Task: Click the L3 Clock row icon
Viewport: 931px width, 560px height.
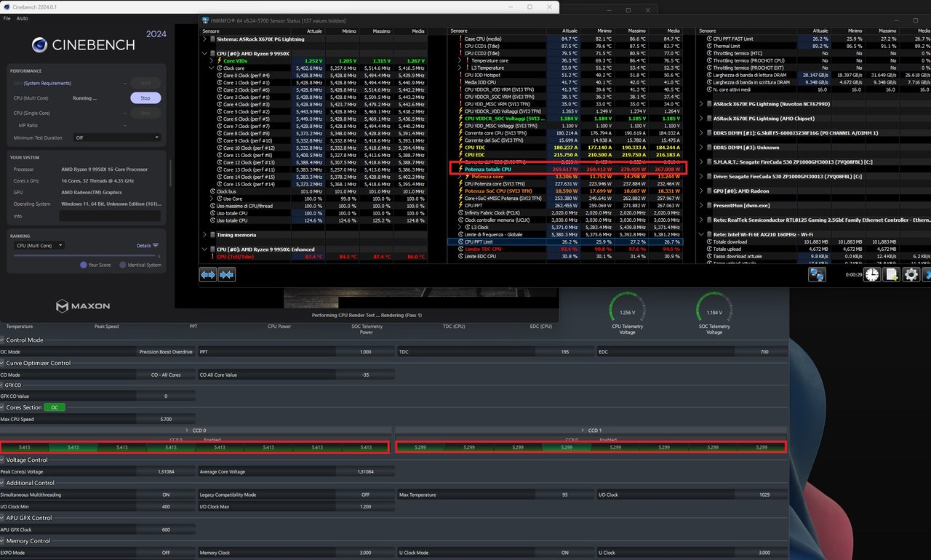Action: coord(468,227)
